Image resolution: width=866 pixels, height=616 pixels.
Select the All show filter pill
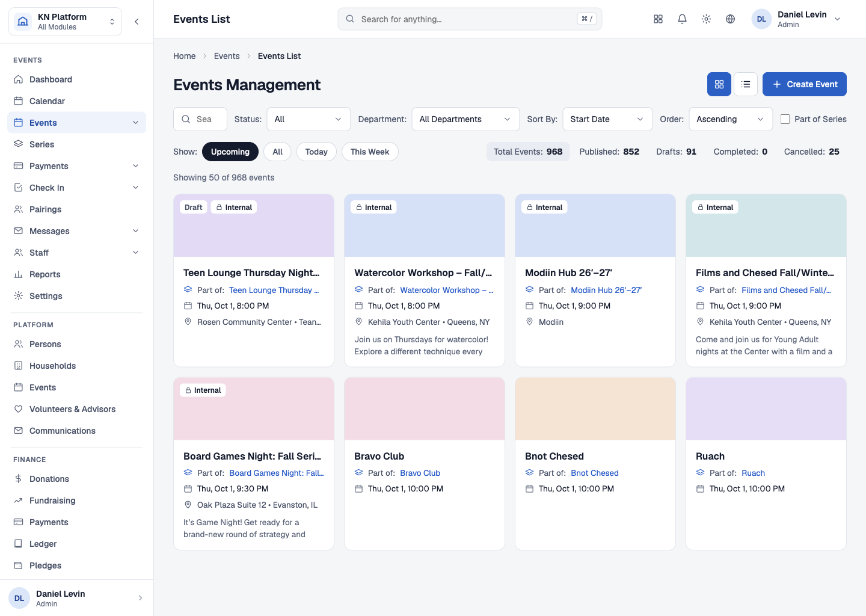(x=277, y=152)
